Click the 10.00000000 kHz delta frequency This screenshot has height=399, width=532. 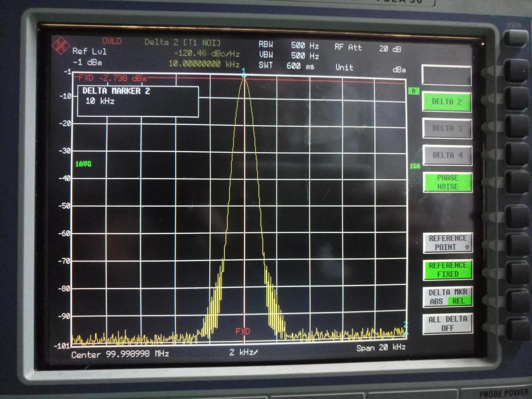point(204,64)
